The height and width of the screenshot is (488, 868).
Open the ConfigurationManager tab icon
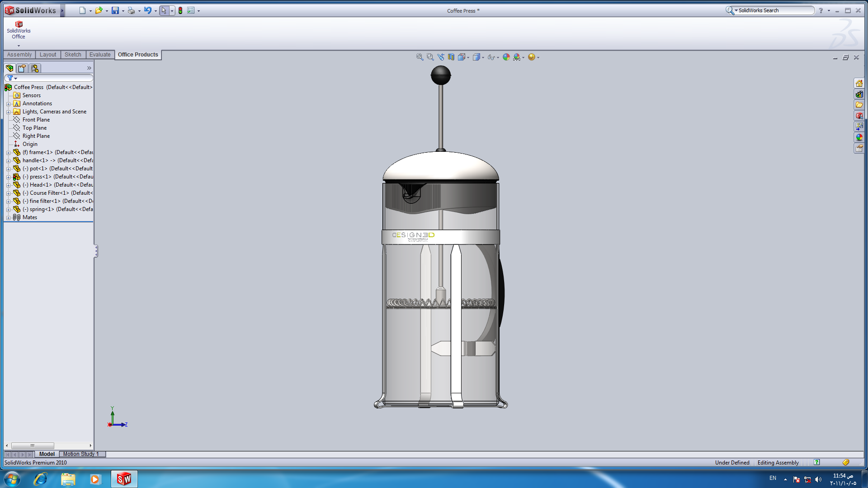pyautogui.click(x=35, y=68)
